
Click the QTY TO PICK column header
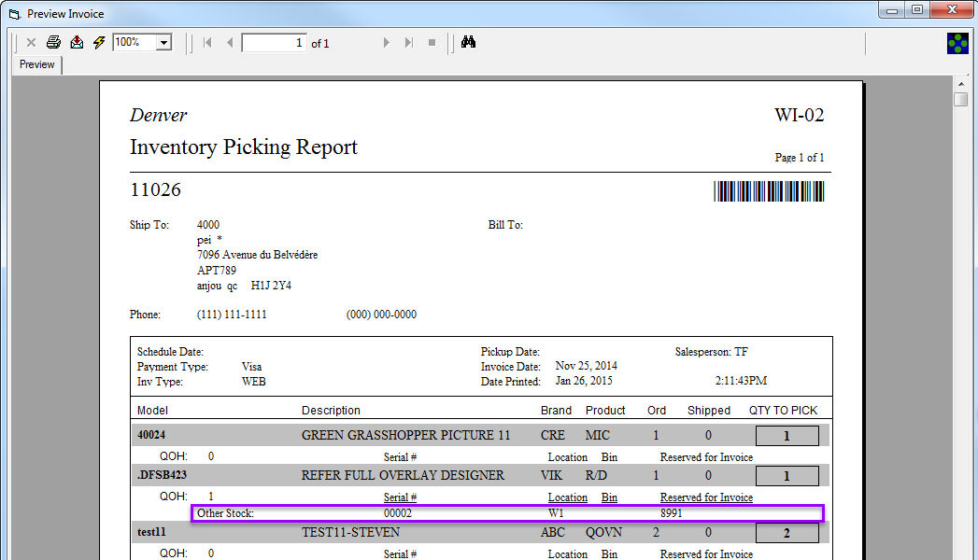click(x=783, y=410)
